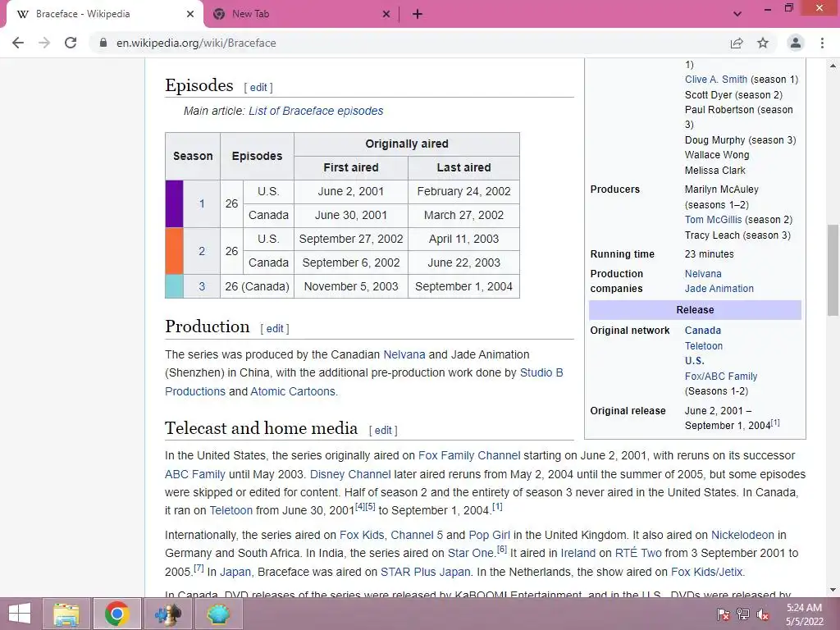Open the Chrome profile avatar
840x630 pixels.
[x=796, y=43]
